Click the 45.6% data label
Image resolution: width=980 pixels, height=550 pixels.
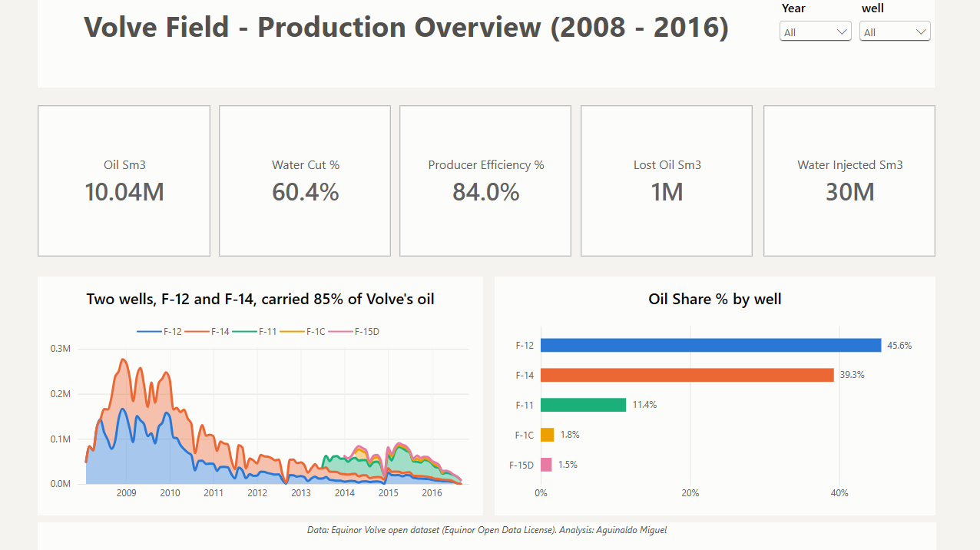click(x=899, y=346)
